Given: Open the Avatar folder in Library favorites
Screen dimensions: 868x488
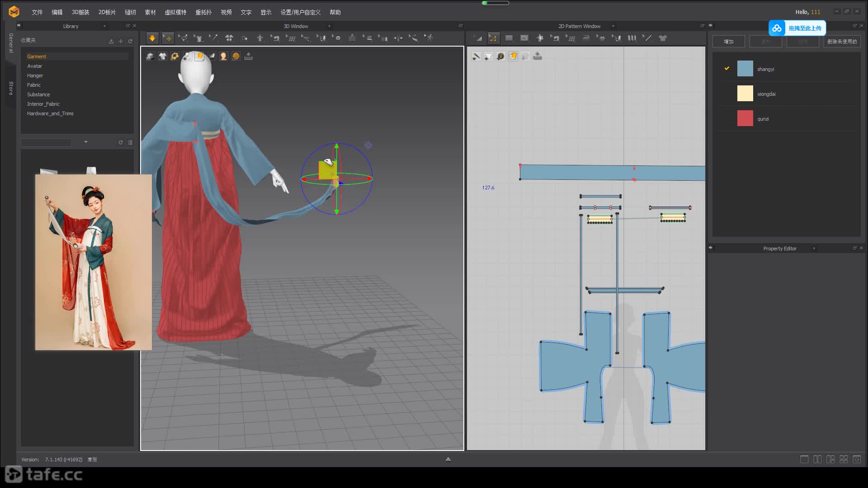Looking at the screenshot, I should [34, 66].
